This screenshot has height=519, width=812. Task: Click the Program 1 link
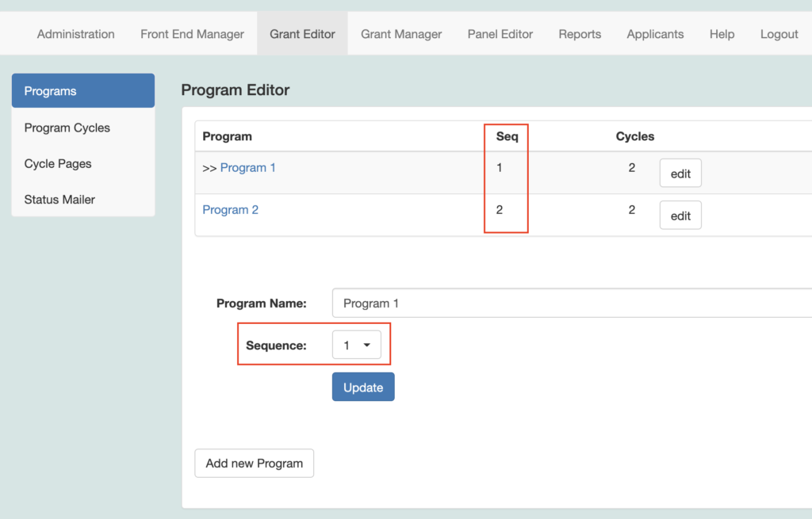[x=247, y=168]
